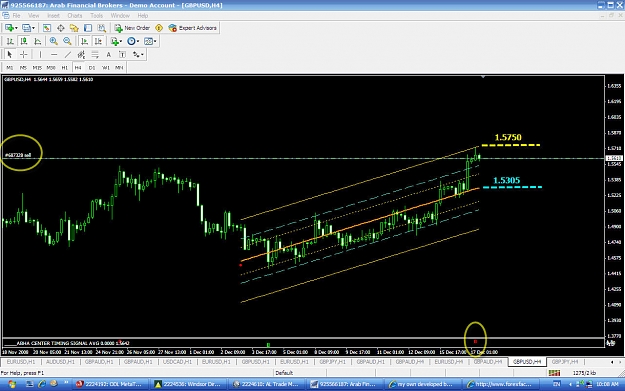
Task: Open the Templates dropdown
Action: pos(150,41)
